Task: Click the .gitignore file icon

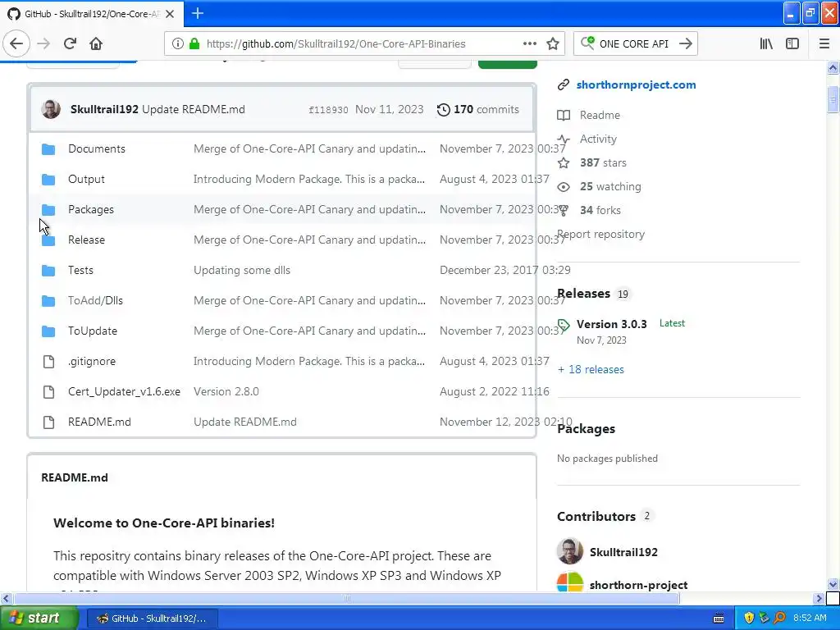Action: click(48, 362)
